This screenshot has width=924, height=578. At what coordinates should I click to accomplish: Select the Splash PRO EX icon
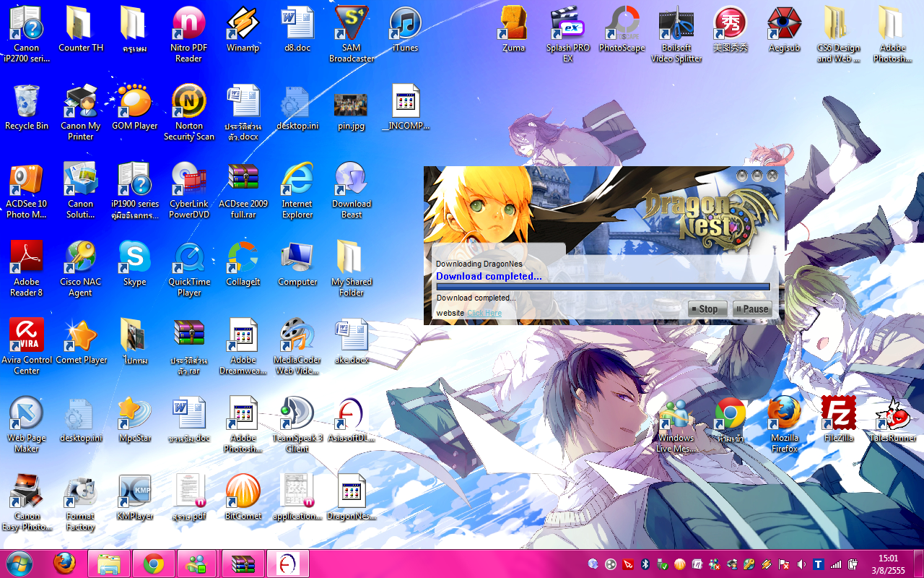[x=568, y=34]
